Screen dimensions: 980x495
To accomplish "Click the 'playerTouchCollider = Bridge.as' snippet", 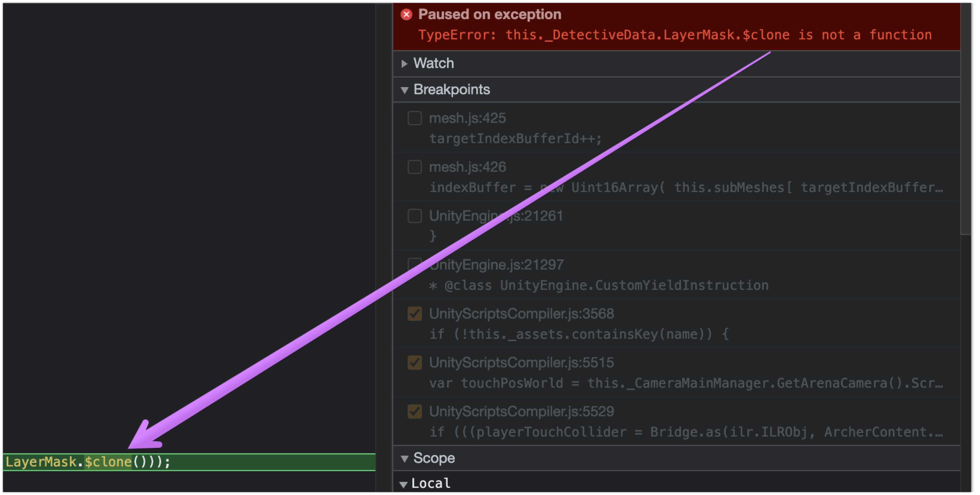I will click(686, 432).
